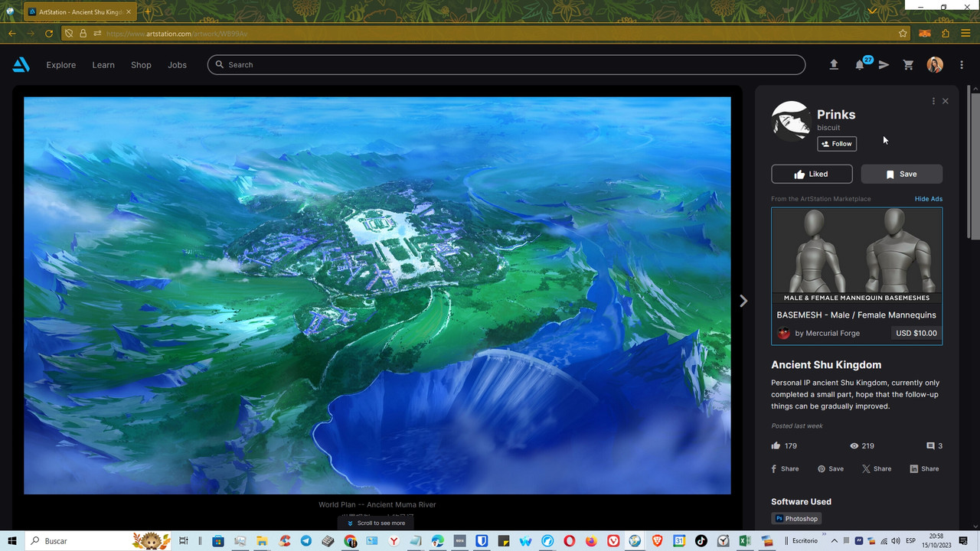View Prinks artist profile avatar
Viewport: 980px width, 551px height.
tap(791, 121)
